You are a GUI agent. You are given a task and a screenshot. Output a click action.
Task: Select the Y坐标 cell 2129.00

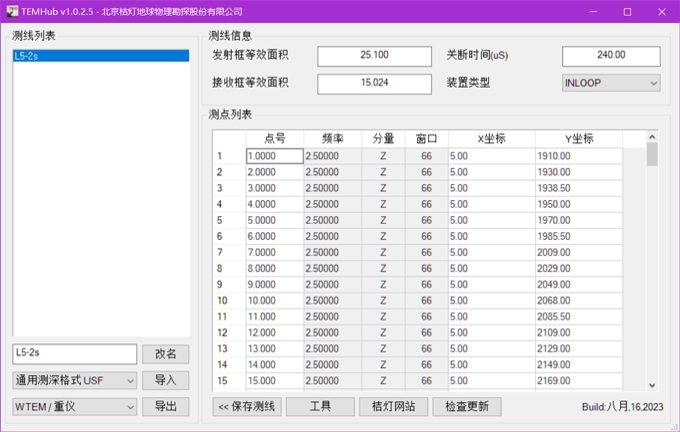(579, 349)
